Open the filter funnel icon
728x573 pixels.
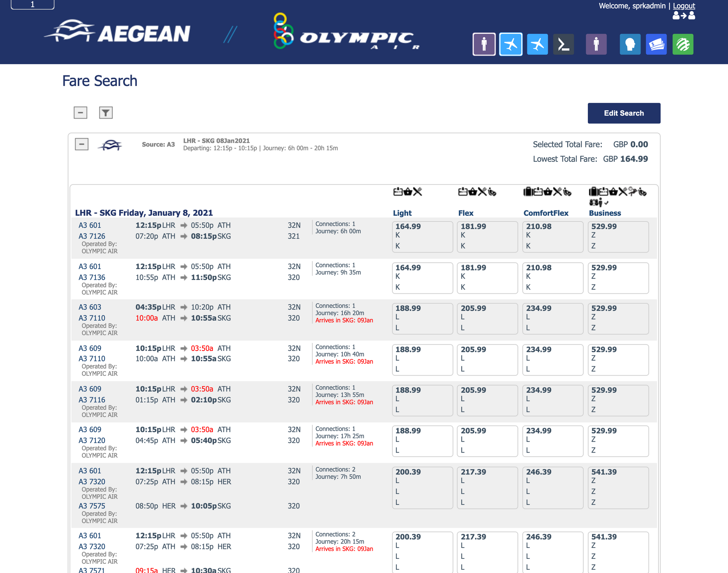106,113
